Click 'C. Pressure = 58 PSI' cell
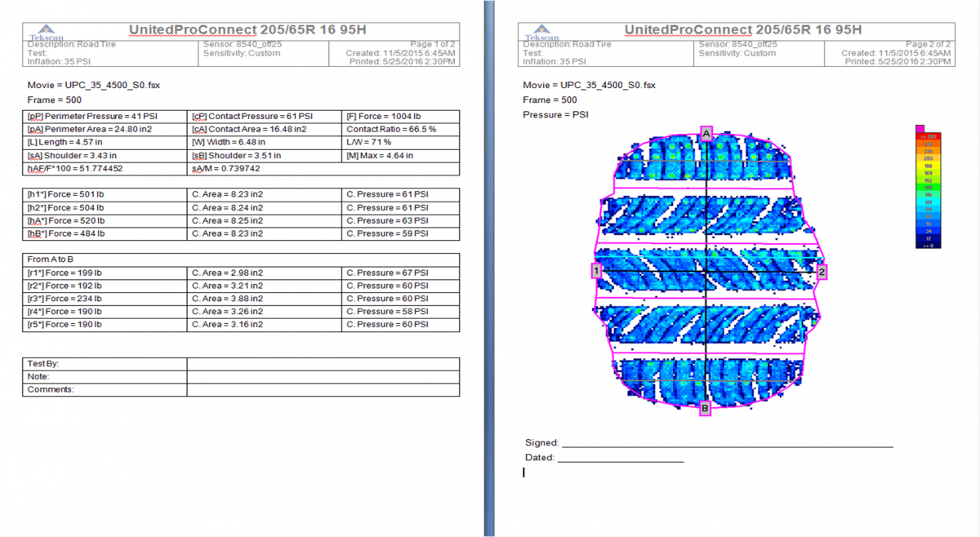Screen dimensions: 980x537 (x=401, y=312)
